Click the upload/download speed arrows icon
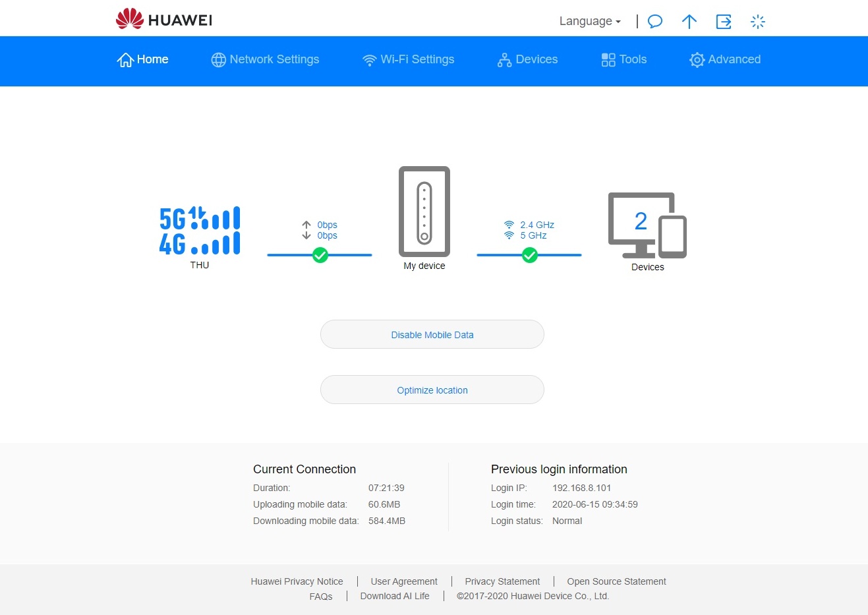This screenshot has height=615, width=868. point(306,230)
